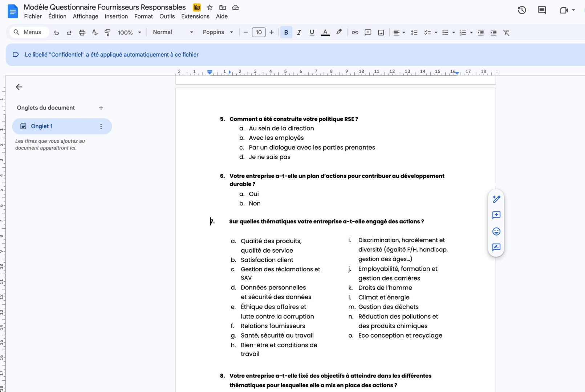Select Onglet 1 tab
Viewport: 585px width, 392px height.
pyautogui.click(x=62, y=126)
